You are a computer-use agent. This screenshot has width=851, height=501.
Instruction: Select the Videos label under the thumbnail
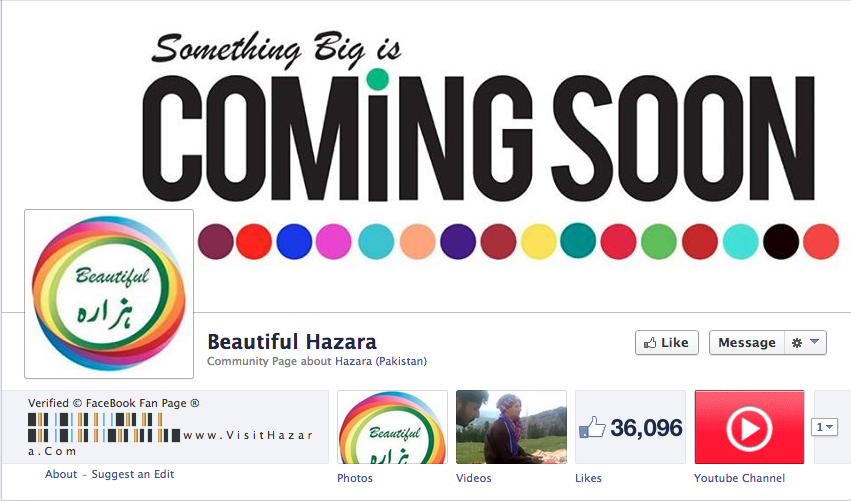474,478
